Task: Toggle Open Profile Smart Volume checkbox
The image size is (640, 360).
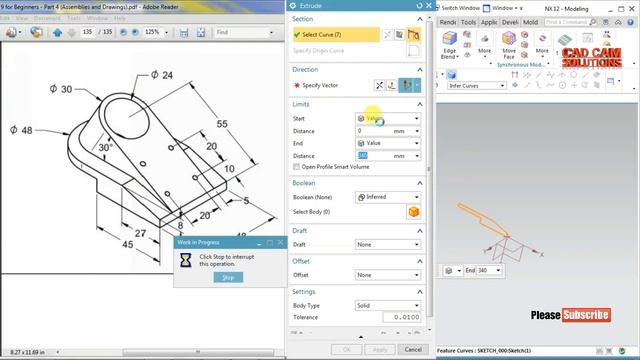Action: coord(296,167)
